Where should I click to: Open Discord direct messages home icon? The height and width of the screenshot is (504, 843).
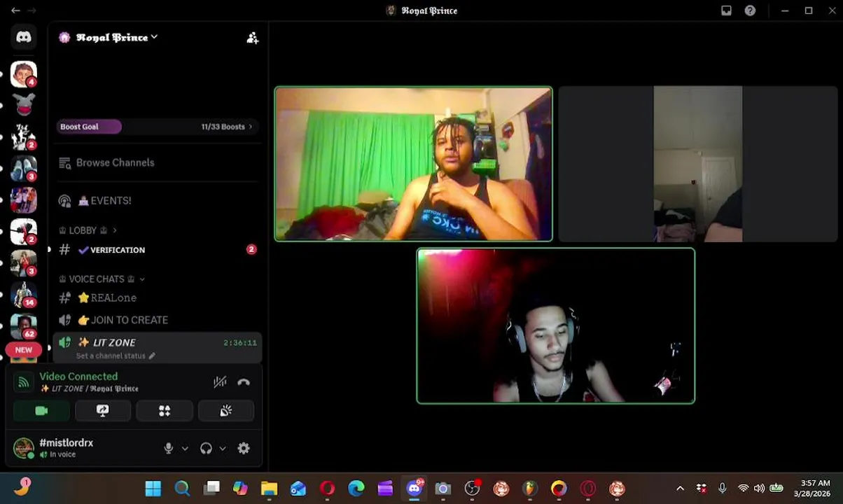click(x=24, y=37)
